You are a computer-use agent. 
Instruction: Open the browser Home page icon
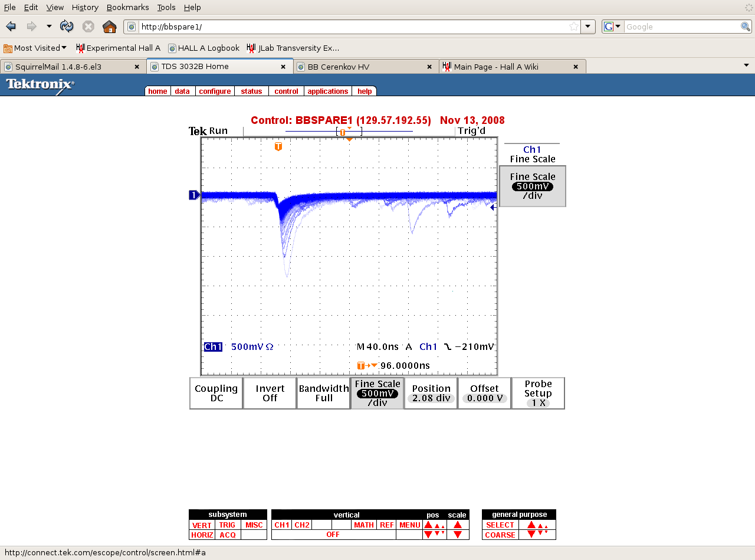click(x=109, y=27)
